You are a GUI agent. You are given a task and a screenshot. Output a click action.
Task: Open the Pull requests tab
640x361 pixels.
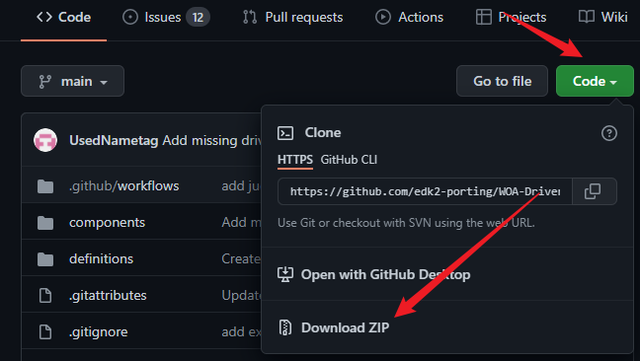[293, 18]
